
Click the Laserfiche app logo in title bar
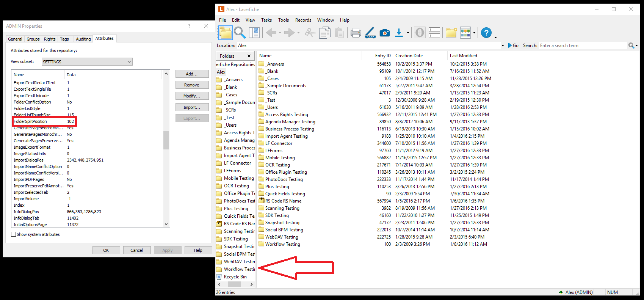[x=221, y=9]
